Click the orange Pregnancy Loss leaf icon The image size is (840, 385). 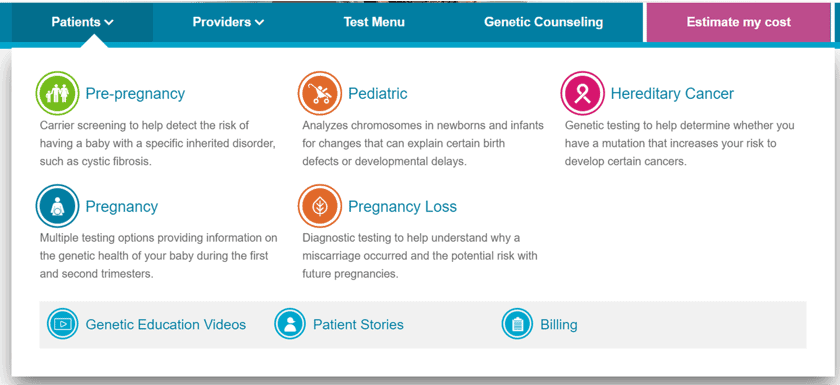click(x=320, y=206)
